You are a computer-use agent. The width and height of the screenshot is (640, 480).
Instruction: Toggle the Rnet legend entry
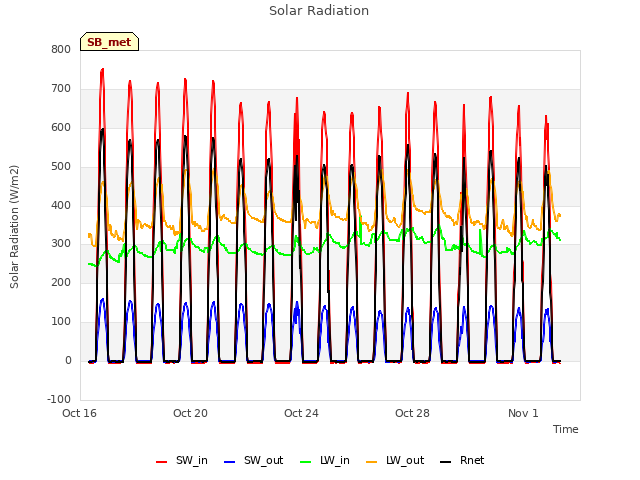[462, 460]
